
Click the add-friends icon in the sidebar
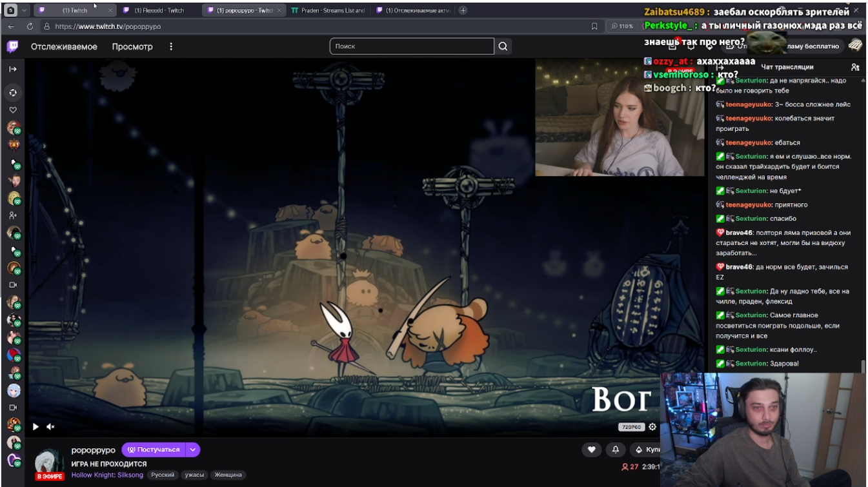point(13,215)
